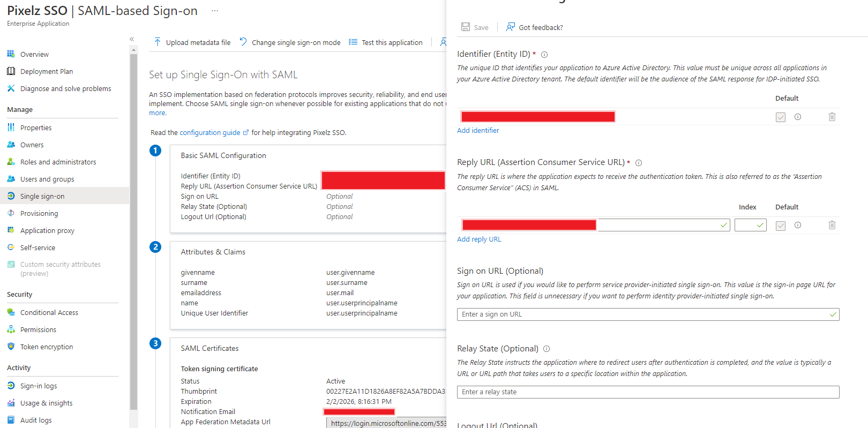868x428 pixels.
Task: Open Deployment Plan book icon
Action: [11, 71]
